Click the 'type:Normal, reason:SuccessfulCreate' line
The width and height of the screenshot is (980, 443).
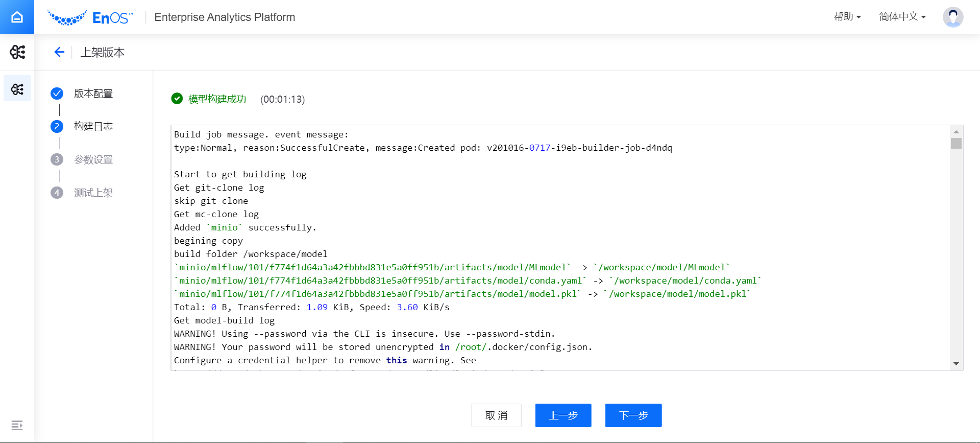click(x=423, y=148)
